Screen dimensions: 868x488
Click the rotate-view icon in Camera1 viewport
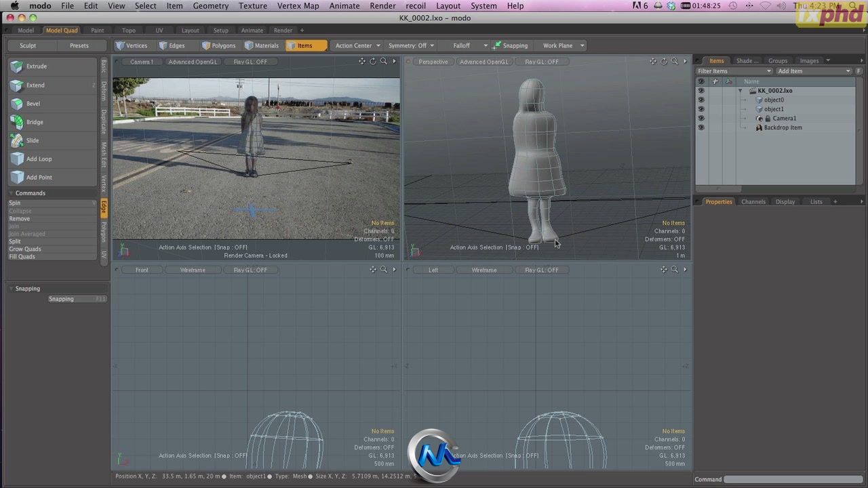coord(372,62)
